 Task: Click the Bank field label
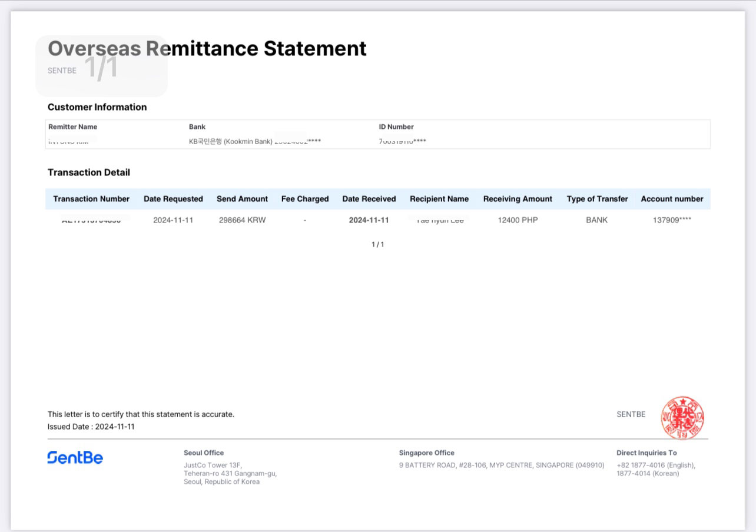point(197,127)
